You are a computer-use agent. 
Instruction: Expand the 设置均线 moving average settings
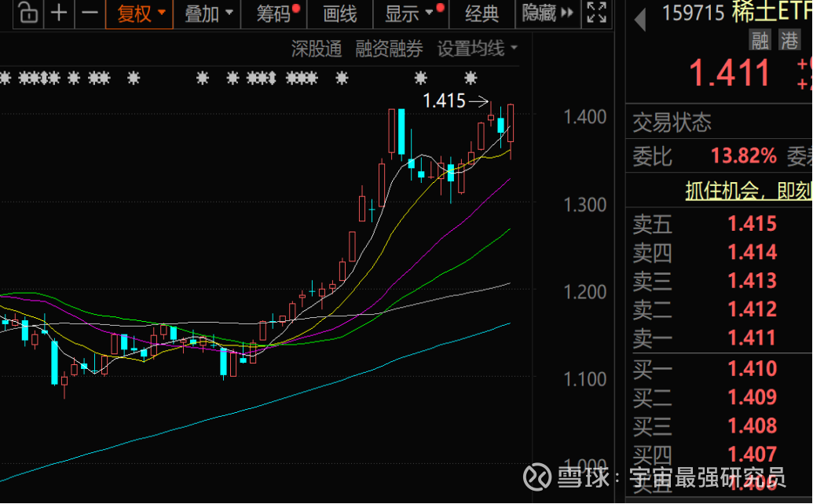coord(478,49)
